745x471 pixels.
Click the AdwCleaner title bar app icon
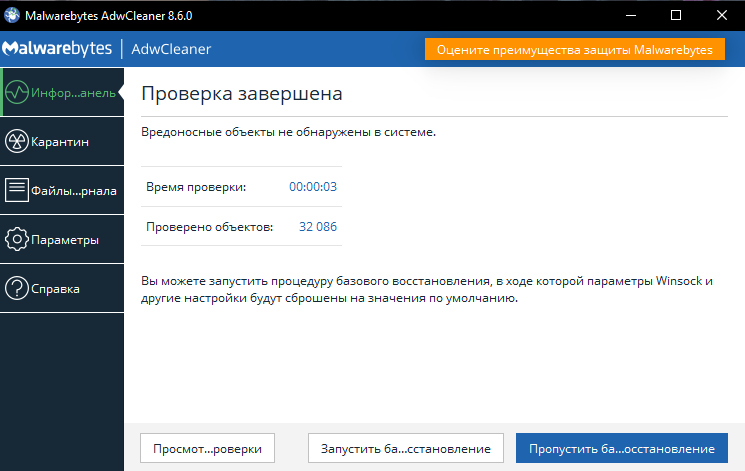coord(12,15)
